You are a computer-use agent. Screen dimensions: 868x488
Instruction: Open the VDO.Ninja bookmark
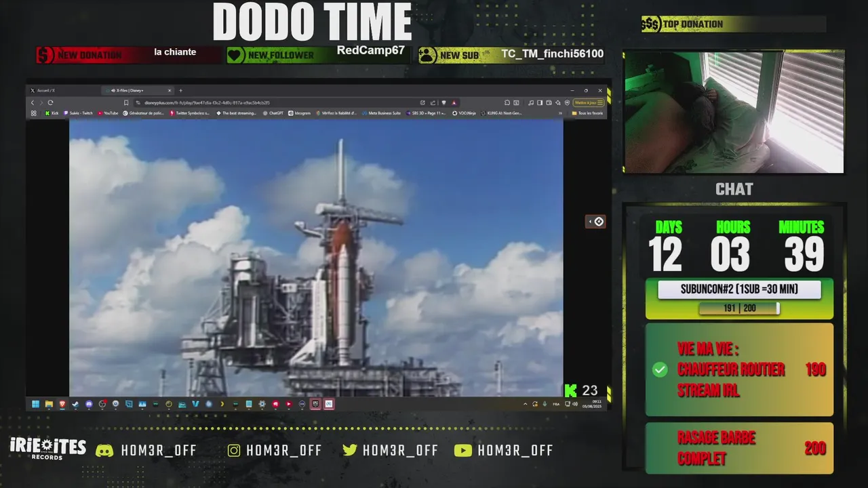pyautogui.click(x=464, y=113)
